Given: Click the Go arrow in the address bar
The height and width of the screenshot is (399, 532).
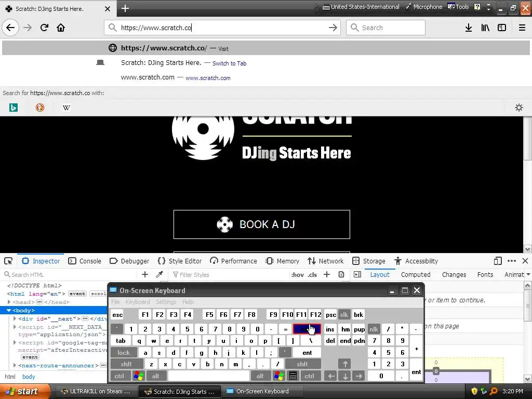Looking at the screenshot, I should tap(333, 28).
